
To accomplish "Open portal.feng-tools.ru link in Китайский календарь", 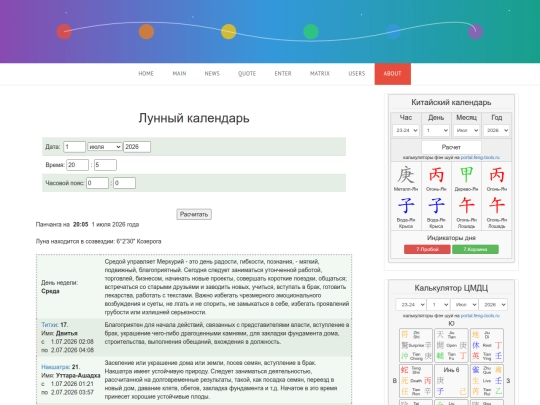I will coord(480,157).
